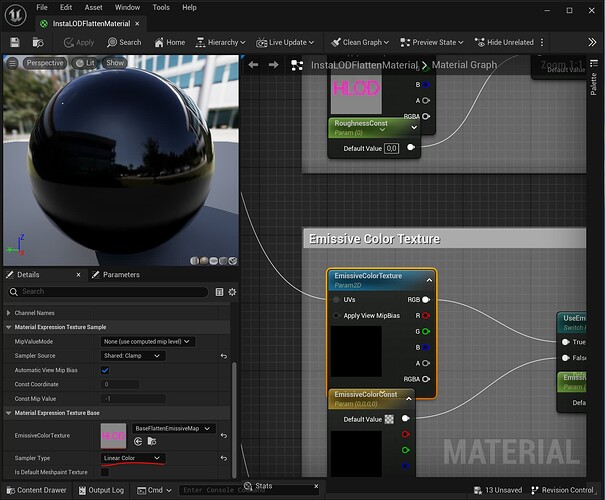Screen dimensions: 605x500
Task: Toggle Apply View MipBias input pin
Action: click(336, 316)
